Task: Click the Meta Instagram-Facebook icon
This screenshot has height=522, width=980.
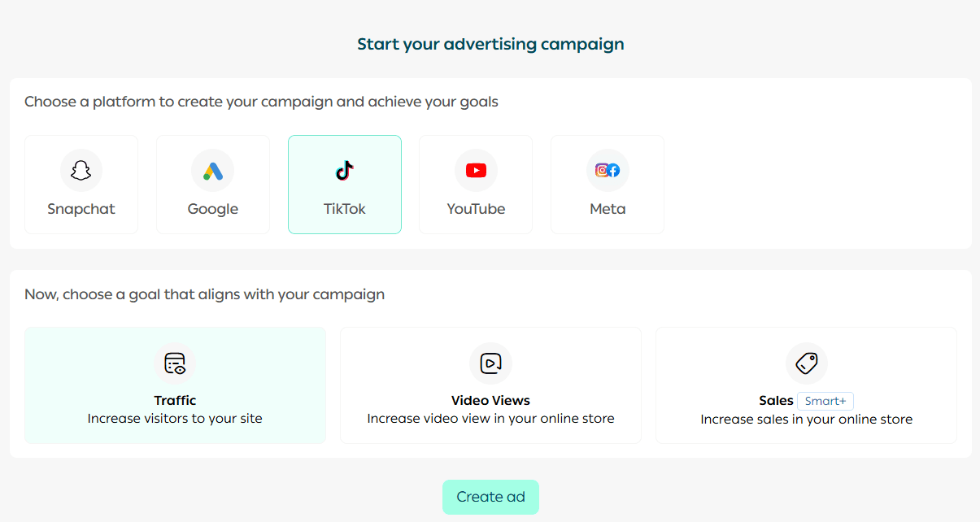Action: [608, 171]
